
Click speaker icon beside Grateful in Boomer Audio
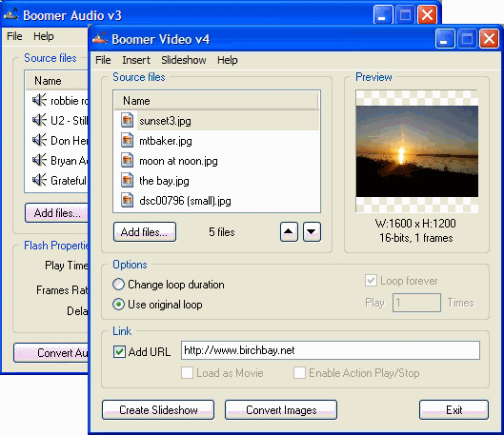(x=39, y=180)
